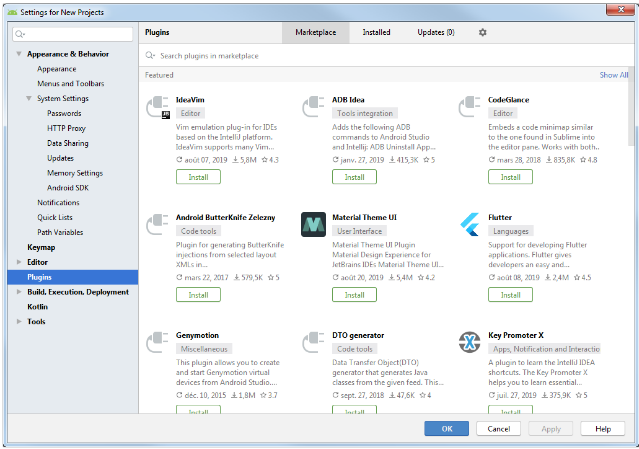Click the Android ButterKnife Zelezny icon
Image resolution: width=639 pixels, height=449 pixels.
[159, 225]
